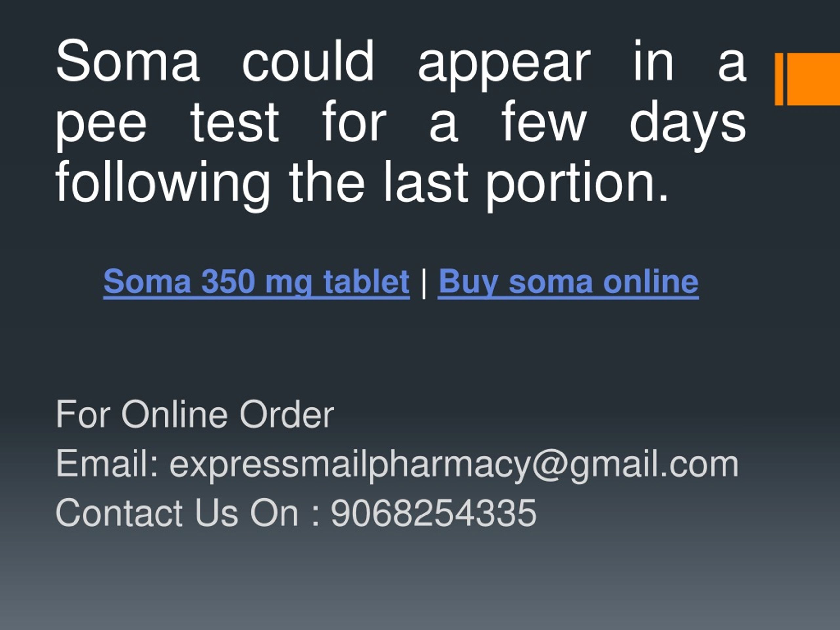840x630 pixels.
Task: Open the Soma 350 mg tablet link
Action: coord(257,282)
